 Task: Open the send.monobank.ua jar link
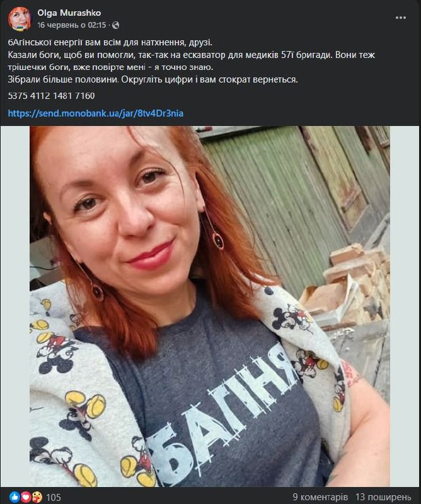pyautogui.click(x=96, y=113)
